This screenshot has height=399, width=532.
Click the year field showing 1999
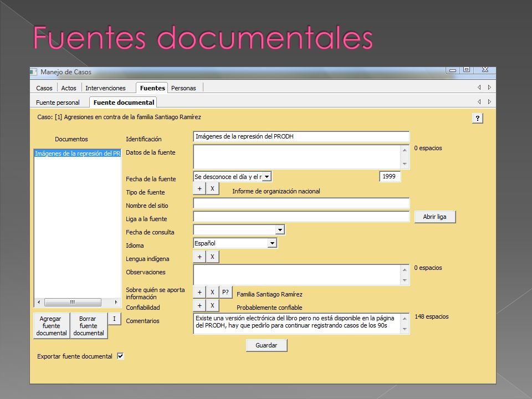(390, 176)
